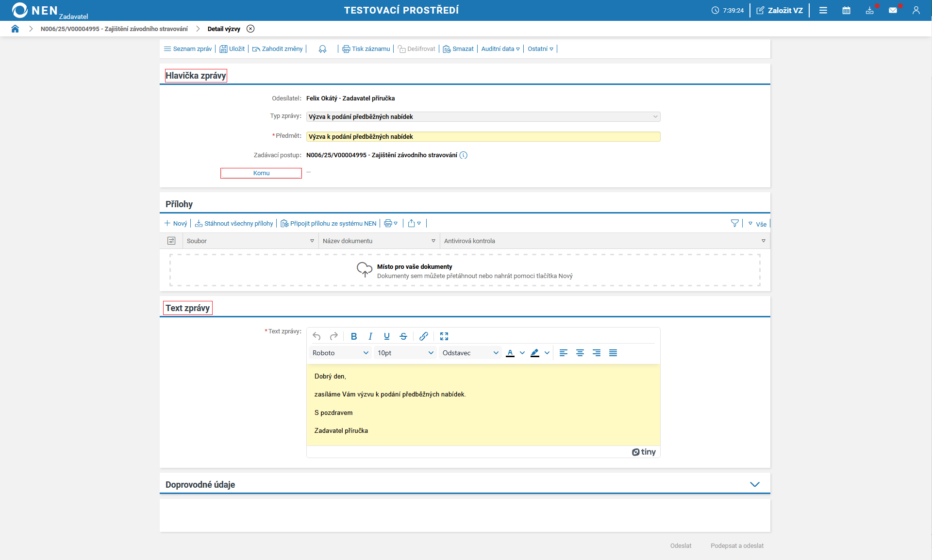Viewport: 932px width, 560px height.
Task: Open the Roboto font family dropdown
Action: coord(340,353)
